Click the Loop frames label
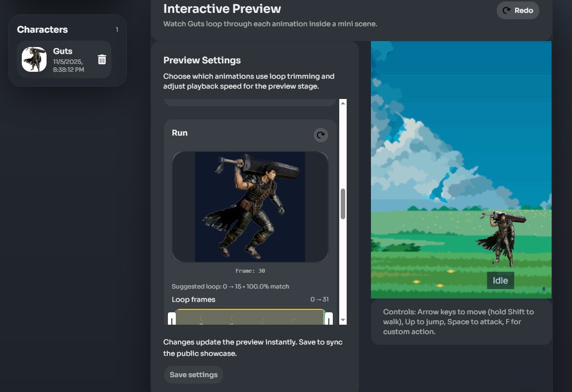This screenshot has height=392, width=572. point(193,299)
